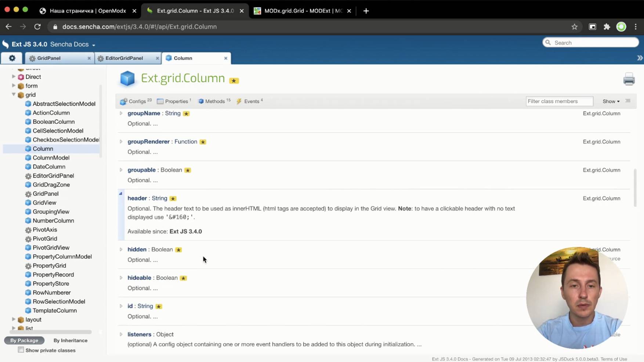Open RowSelectionModel in the class tree

pyautogui.click(x=59, y=301)
